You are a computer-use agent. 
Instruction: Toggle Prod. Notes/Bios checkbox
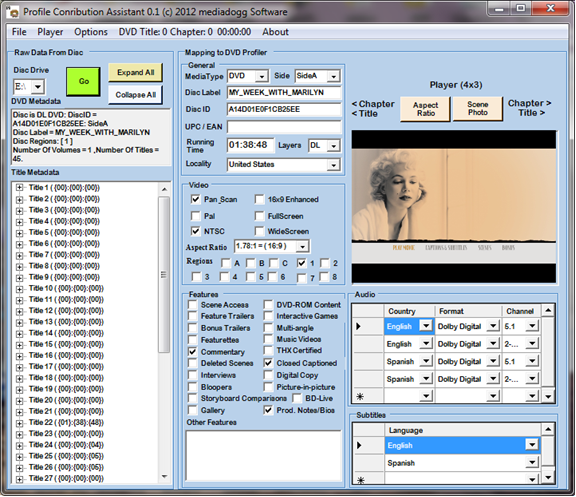pos(268,410)
